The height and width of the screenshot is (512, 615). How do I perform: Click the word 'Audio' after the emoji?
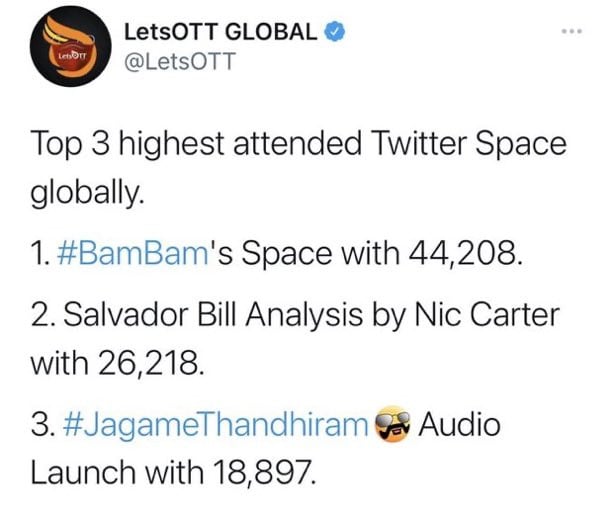(x=459, y=425)
